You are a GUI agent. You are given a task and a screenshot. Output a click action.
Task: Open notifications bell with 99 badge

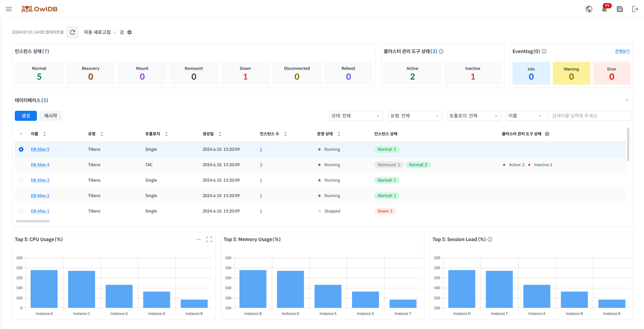(604, 9)
